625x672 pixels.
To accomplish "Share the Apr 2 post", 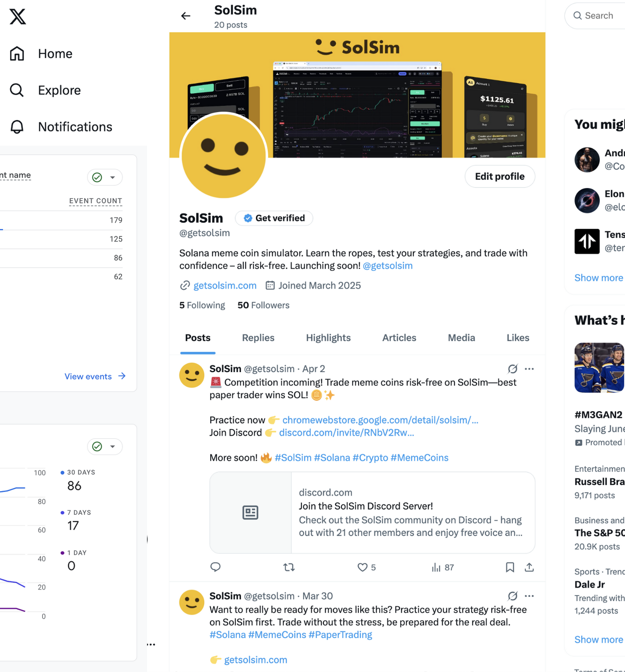I will tap(529, 568).
